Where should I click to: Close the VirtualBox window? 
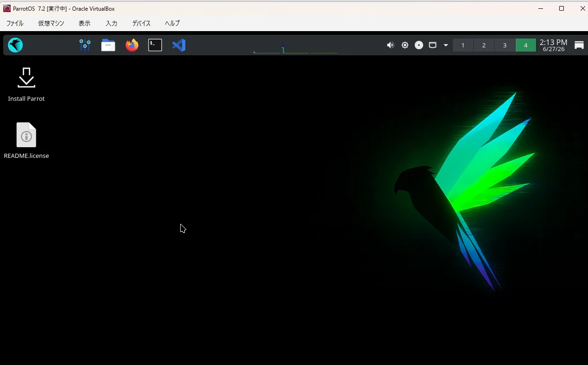(x=582, y=8)
